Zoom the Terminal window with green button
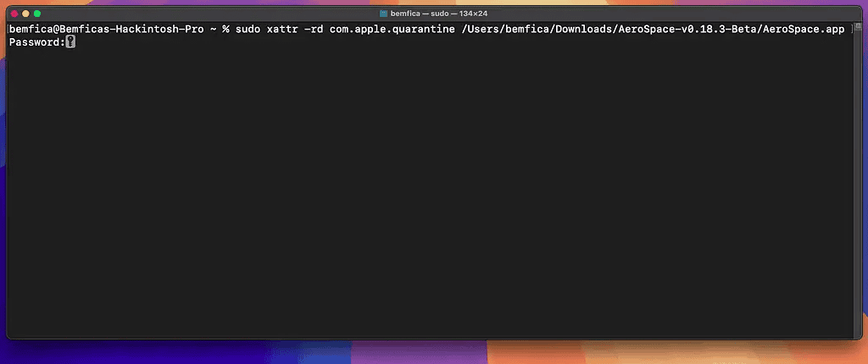The height and width of the screenshot is (364, 868). click(37, 14)
